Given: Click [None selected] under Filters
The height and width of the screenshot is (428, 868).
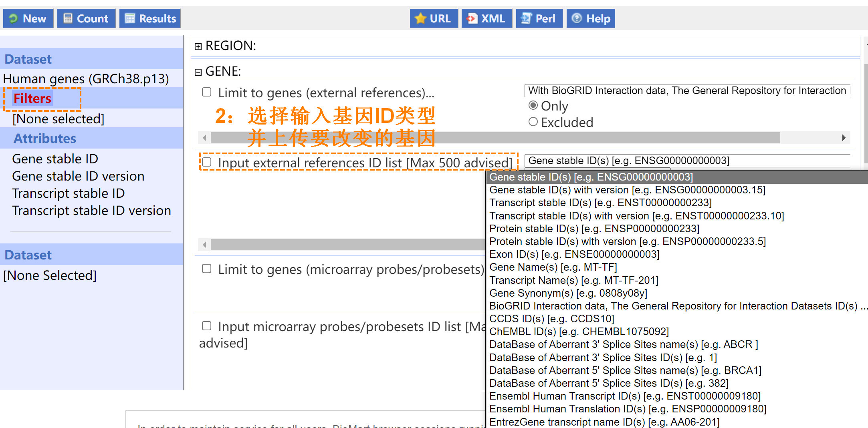Looking at the screenshot, I should click(59, 119).
